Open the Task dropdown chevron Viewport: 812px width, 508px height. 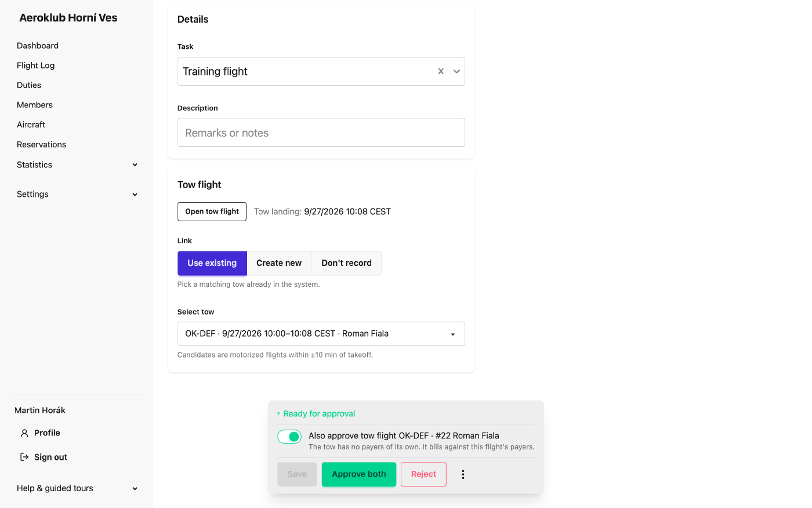point(456,71)
